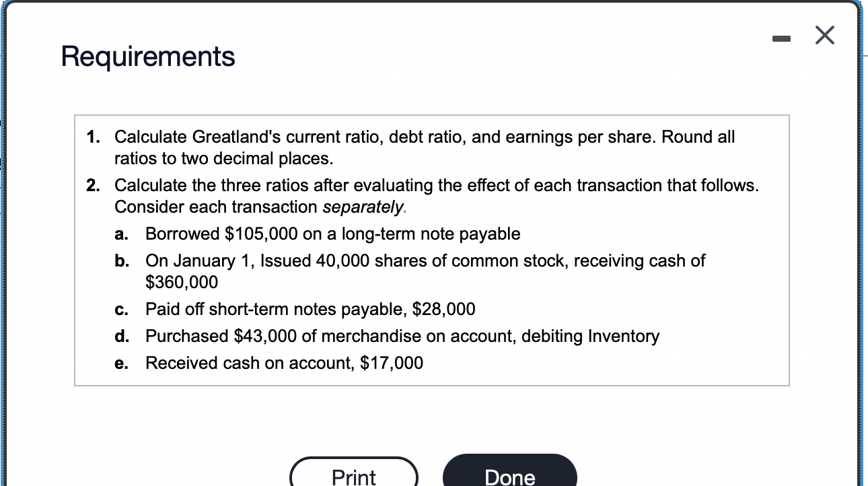The image size is (868, 486).
Task: Click transaction c, paid off short-term notes
Action: 310,310
